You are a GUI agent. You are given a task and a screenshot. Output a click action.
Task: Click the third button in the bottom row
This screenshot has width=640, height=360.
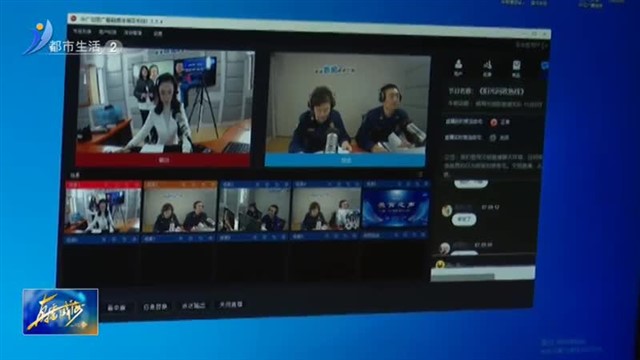tap(193, 306)
